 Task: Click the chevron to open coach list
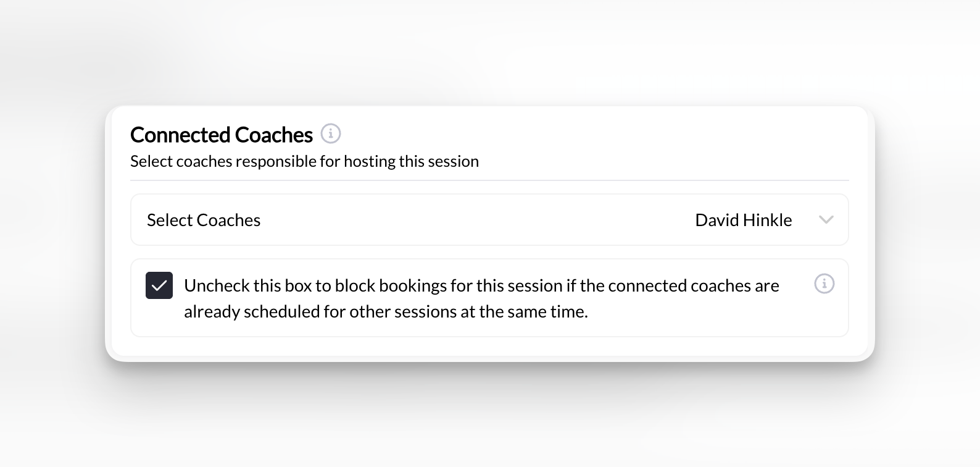pos(827,219)
